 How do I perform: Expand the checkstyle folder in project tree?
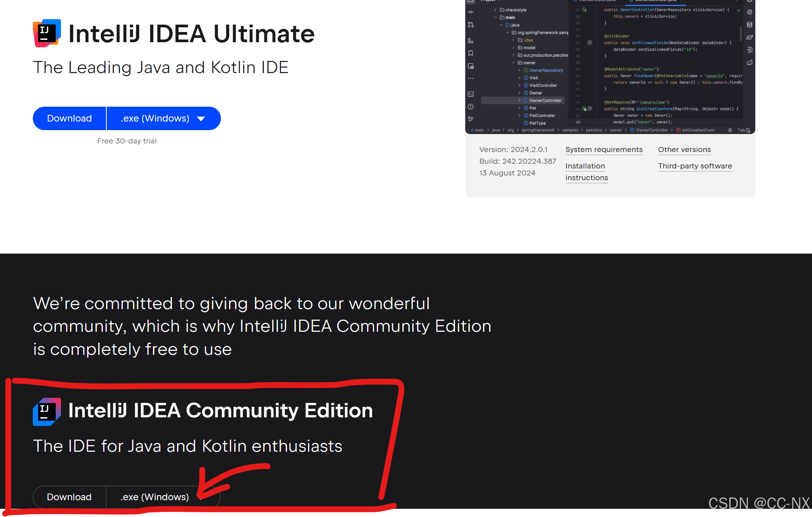click(495, 10)
